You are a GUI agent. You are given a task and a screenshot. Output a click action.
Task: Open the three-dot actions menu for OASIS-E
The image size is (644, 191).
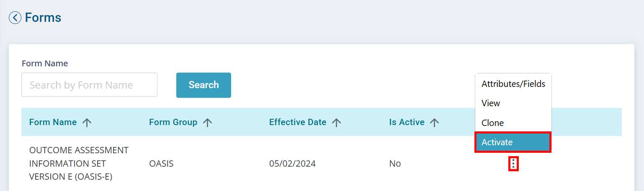tap(513, 163)
